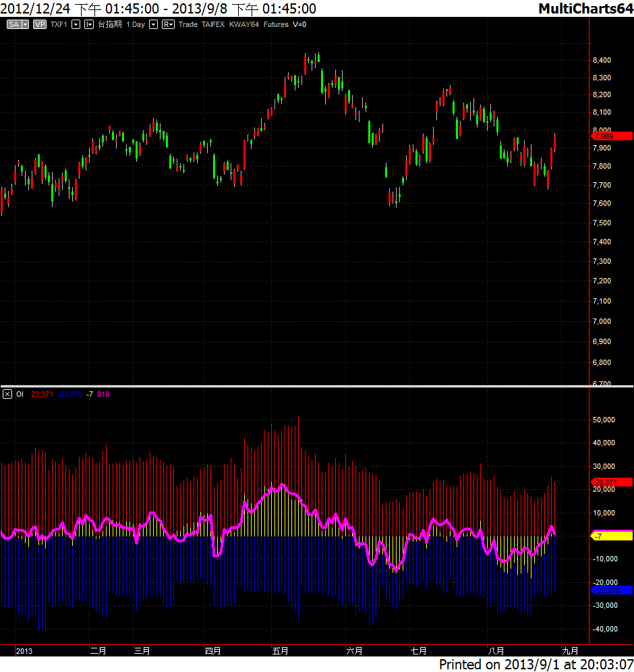This screenshot has width=634, height=672.
Task: Click the date range header at top
Action: coord(158,9)
